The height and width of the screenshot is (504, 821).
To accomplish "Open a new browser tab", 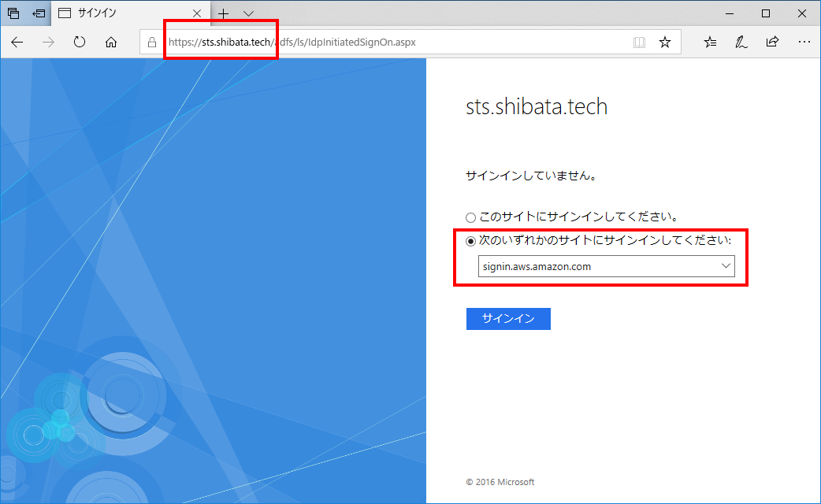I will (223, 13).
